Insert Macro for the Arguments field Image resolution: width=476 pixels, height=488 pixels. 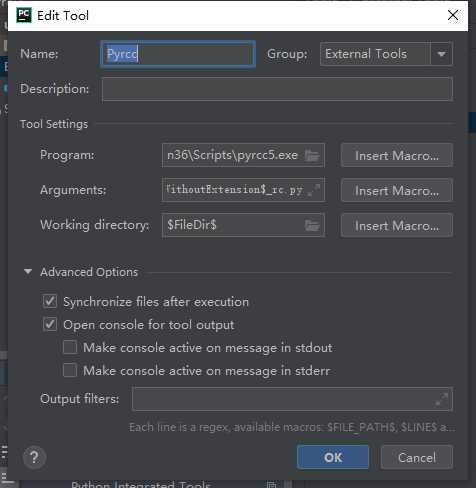397,190
